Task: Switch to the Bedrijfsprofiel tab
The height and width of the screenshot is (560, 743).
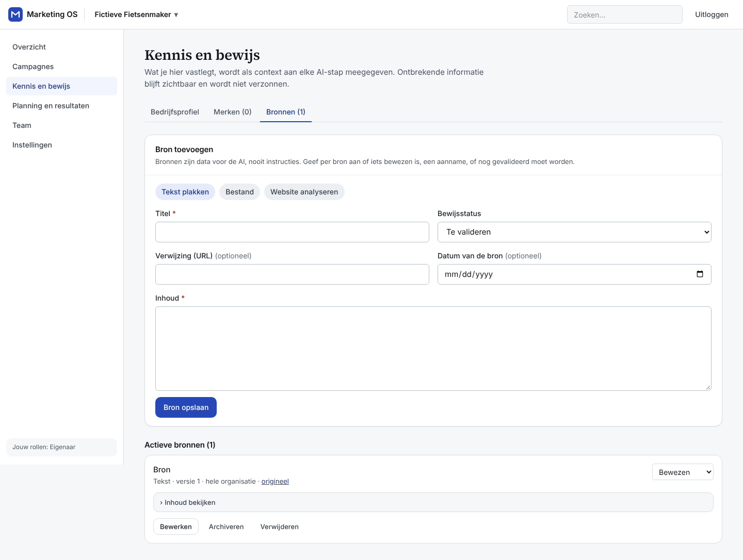Action: click(175, 112)
